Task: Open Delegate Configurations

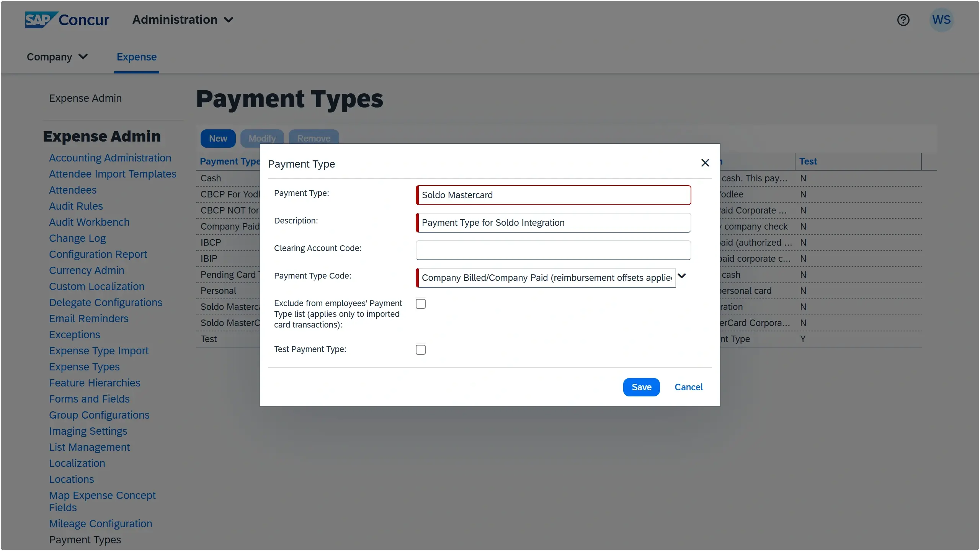Action: coord(106,302)
